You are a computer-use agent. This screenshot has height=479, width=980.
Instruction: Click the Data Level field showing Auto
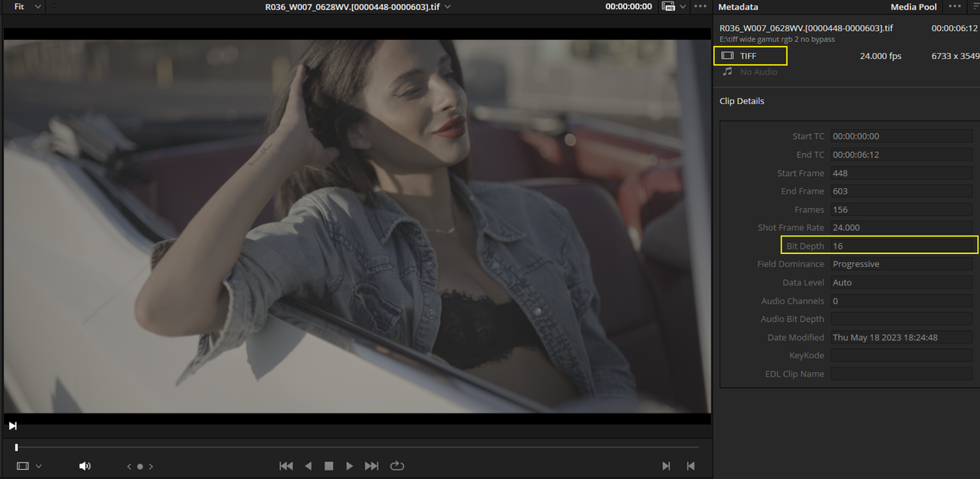[901, 282]
